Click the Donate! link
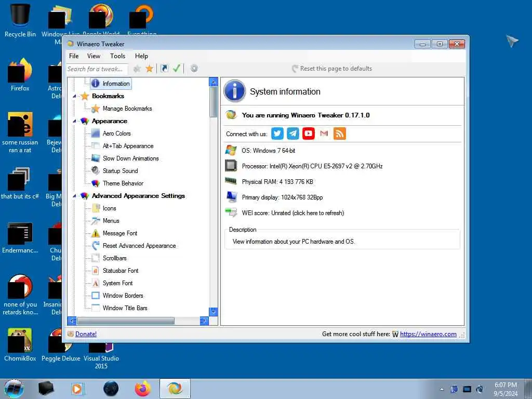The width and height of the screenshot is (532, 399). [86, 334]
